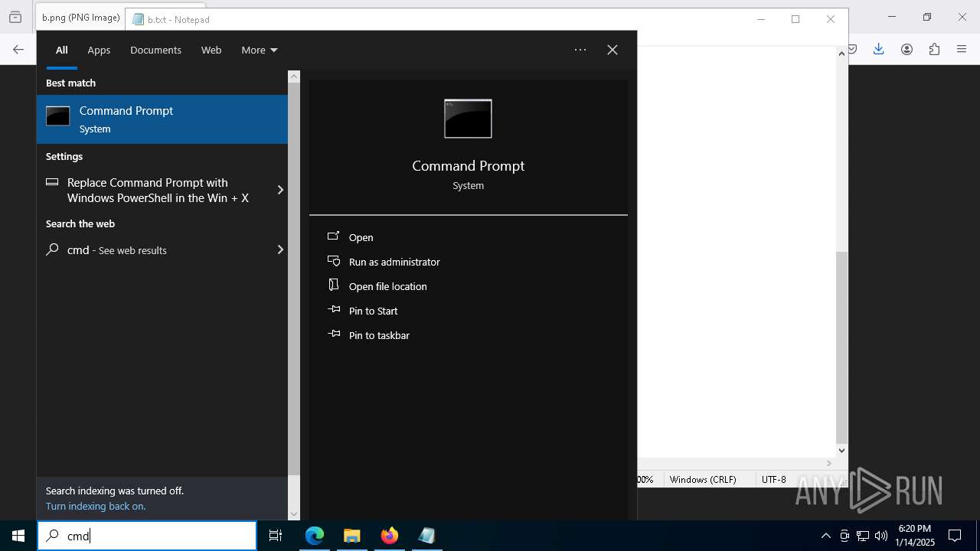Open Firefox account profile icon
This screenshot has width=980, height=551.
click(906, 50)
